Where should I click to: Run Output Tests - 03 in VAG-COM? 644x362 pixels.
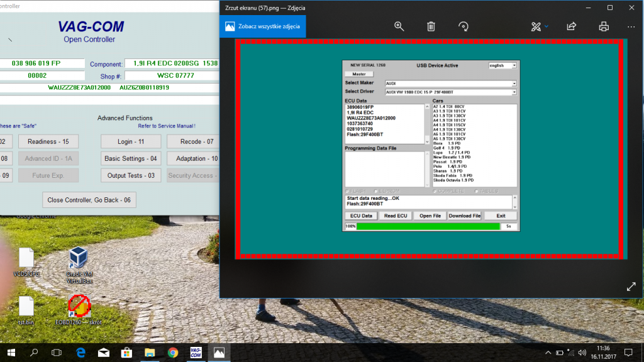(x=131, y=175)
